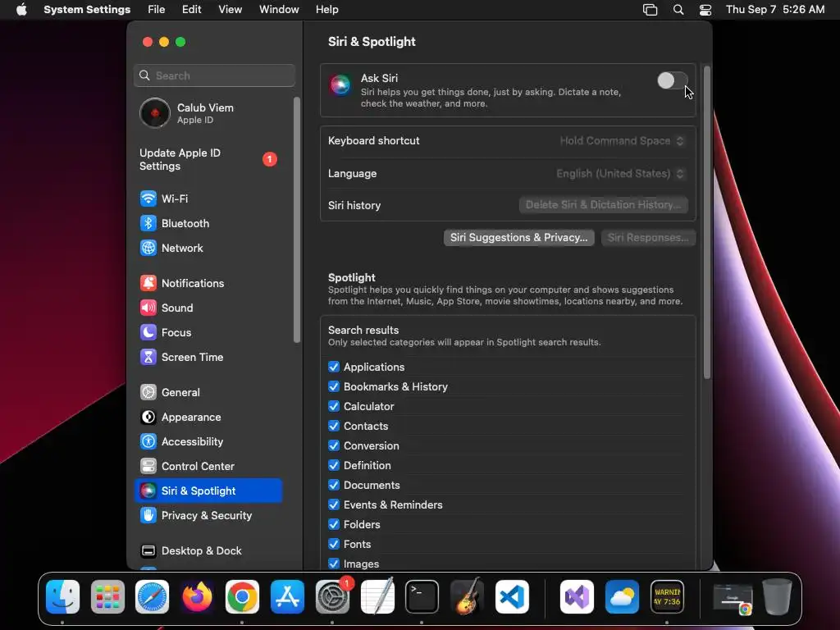Open the Edit menu

[191, 10]
